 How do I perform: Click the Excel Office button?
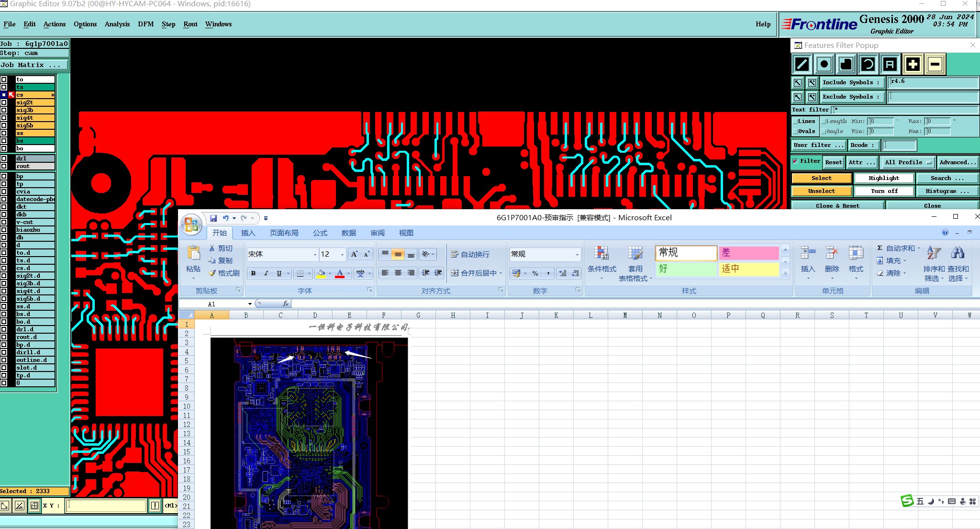point(191,225)
